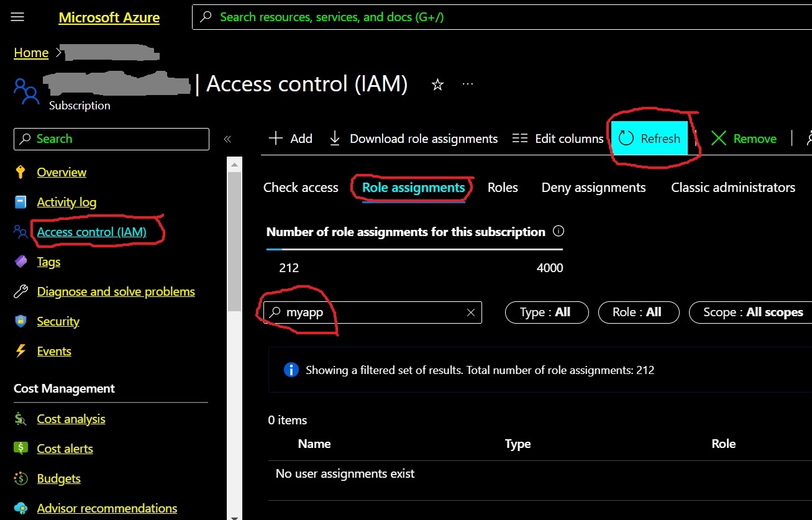Pin page with the favorite star icon
Viewport: 812px width, 520px height.
pyautogui.click(x=437, y=84)
